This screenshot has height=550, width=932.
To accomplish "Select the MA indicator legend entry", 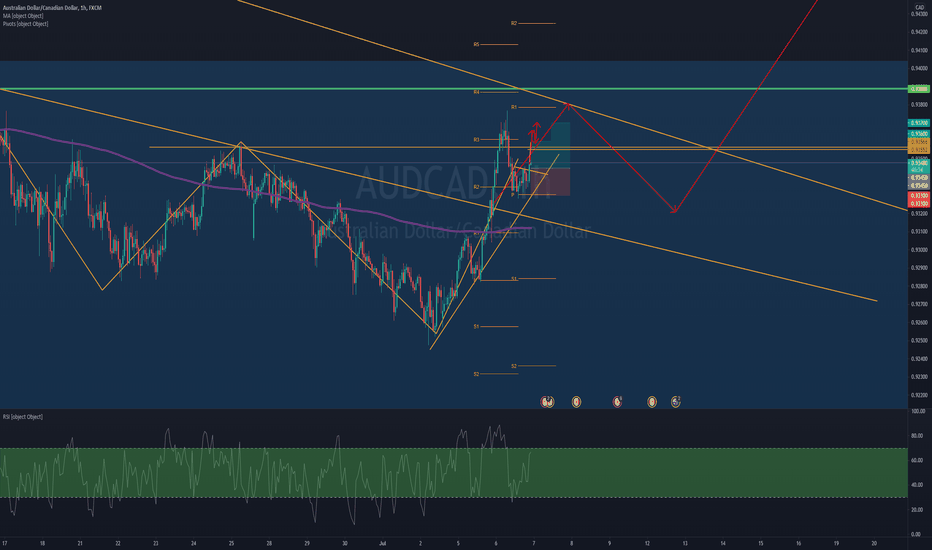I will 23,16.
